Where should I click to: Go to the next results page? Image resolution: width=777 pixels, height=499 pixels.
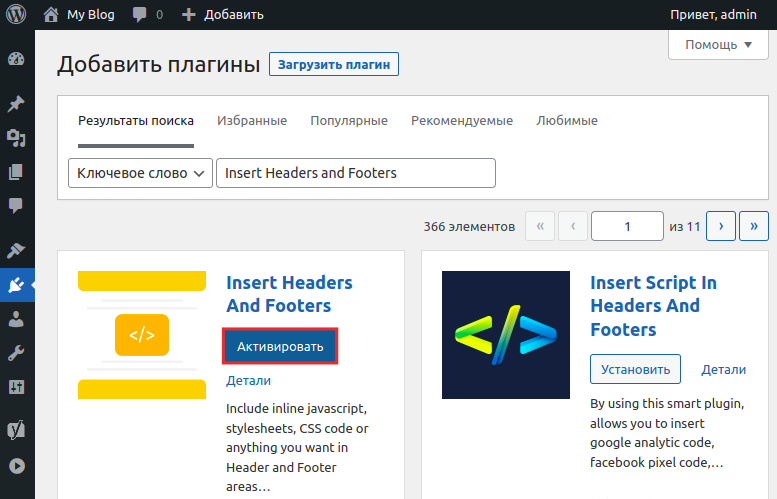tap(721, 226)
